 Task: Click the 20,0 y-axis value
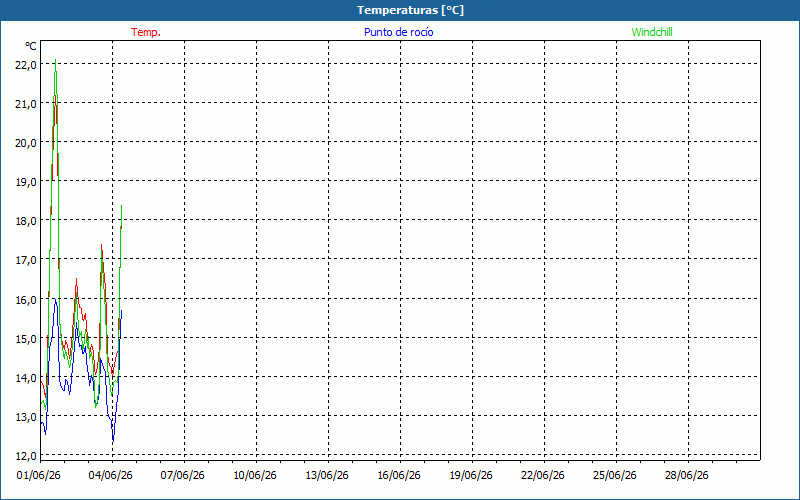coord(26,143)
